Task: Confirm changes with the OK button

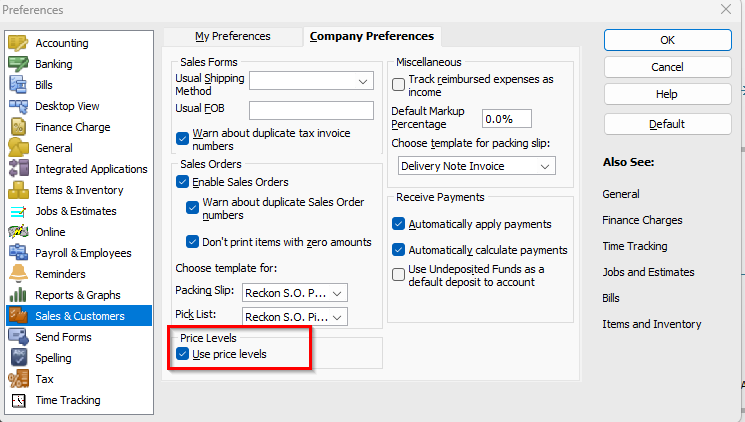Action: (668, 40)
